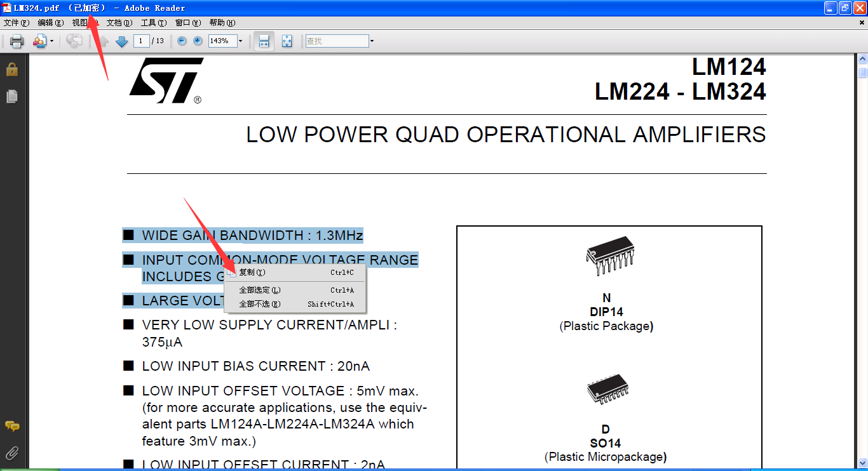Open the 工具 menu

click(x=153, y=23)
